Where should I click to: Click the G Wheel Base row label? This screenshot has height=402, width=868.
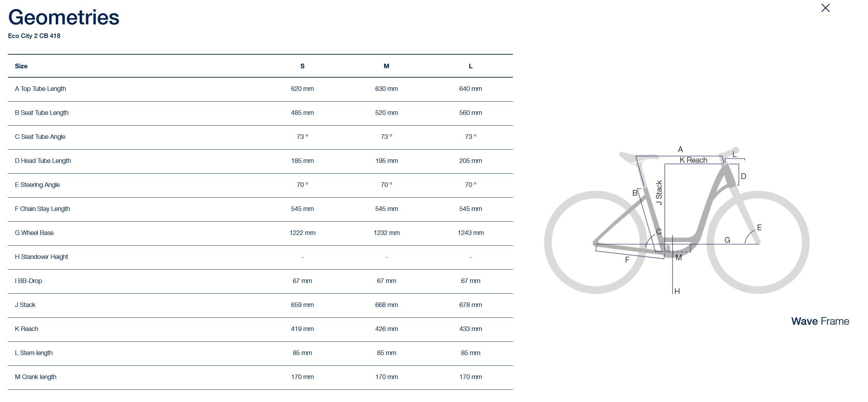pyautogui.click(x=34, y=233)
